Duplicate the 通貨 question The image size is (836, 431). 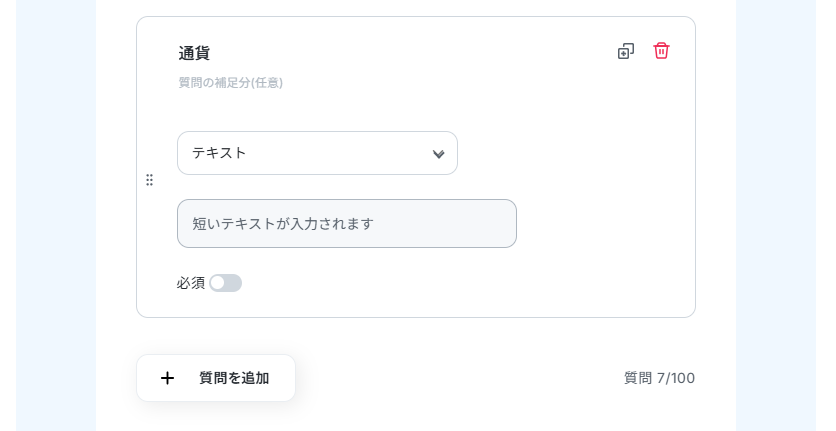click(x=626, y=51)
